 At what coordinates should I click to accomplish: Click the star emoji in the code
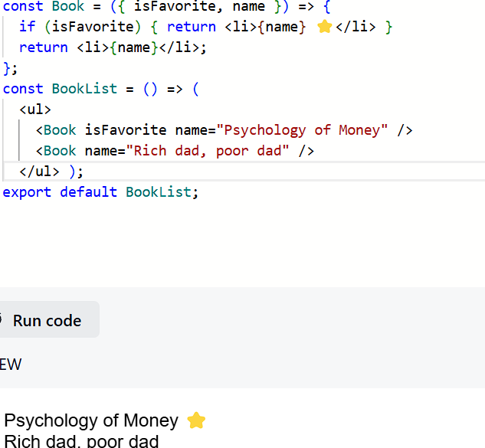click(324, 27)
